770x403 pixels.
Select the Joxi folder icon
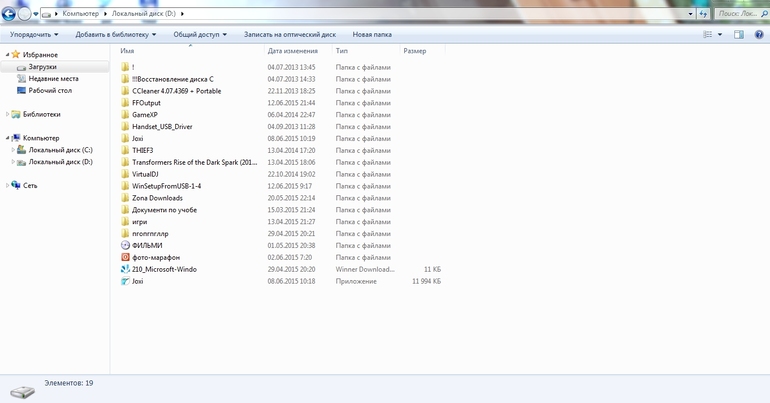[x=125, y=138]
